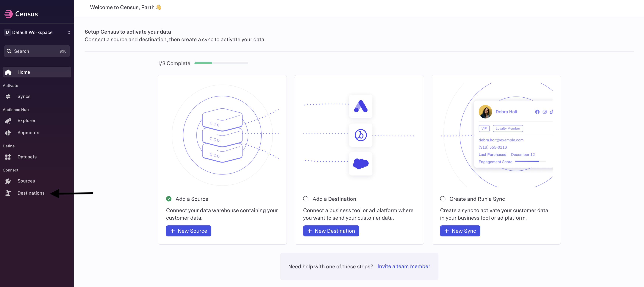Focus the Search field
The width and height of the screenshot is (644, 287).
37,51
